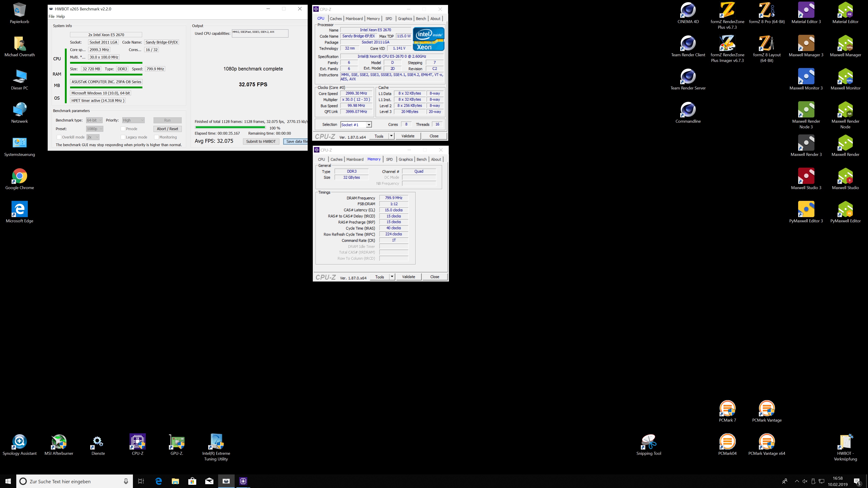Open Team Render Server icon

click(688, 80)
